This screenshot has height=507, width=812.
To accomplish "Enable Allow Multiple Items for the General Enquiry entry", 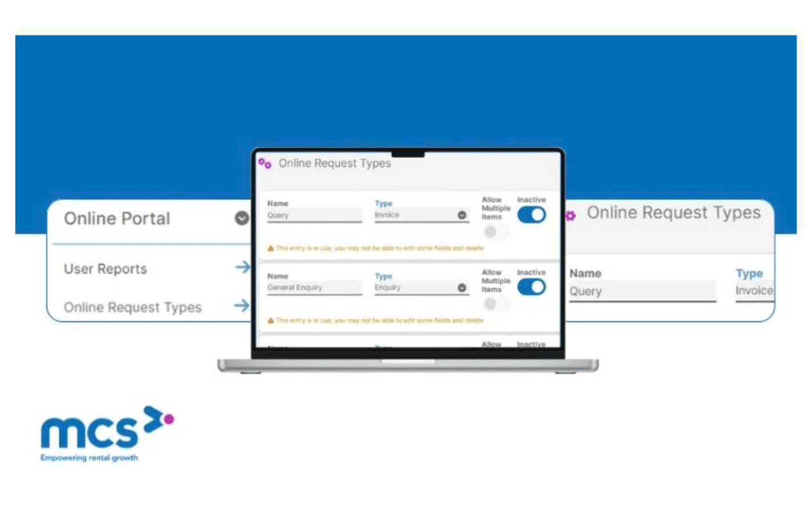I will pos(493,304).
